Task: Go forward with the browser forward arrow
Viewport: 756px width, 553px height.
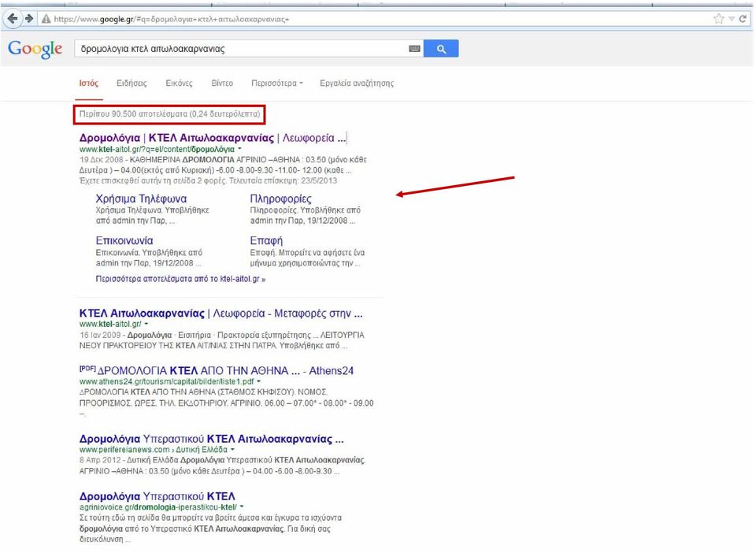Action: 29,19
